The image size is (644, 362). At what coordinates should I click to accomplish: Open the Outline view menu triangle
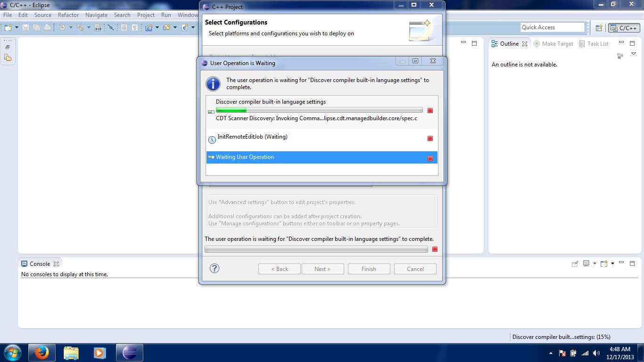point(634,54)
